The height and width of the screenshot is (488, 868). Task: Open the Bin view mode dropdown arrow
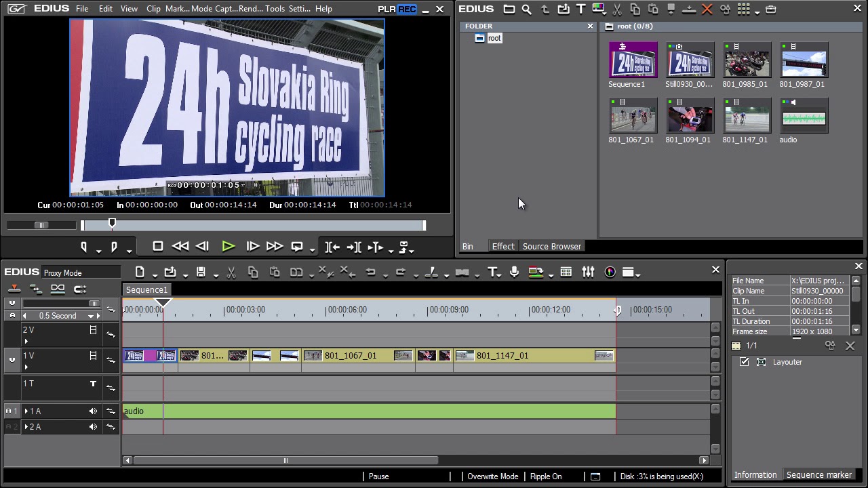757,12
